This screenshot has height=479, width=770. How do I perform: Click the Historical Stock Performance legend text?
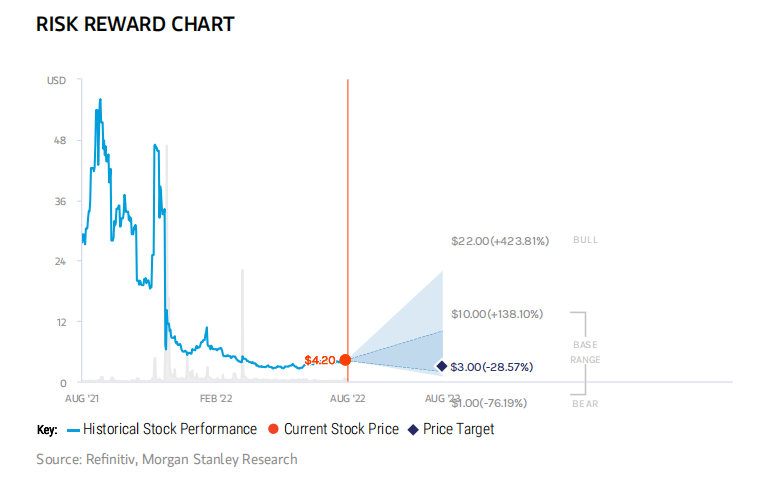(x=170, y=430)
